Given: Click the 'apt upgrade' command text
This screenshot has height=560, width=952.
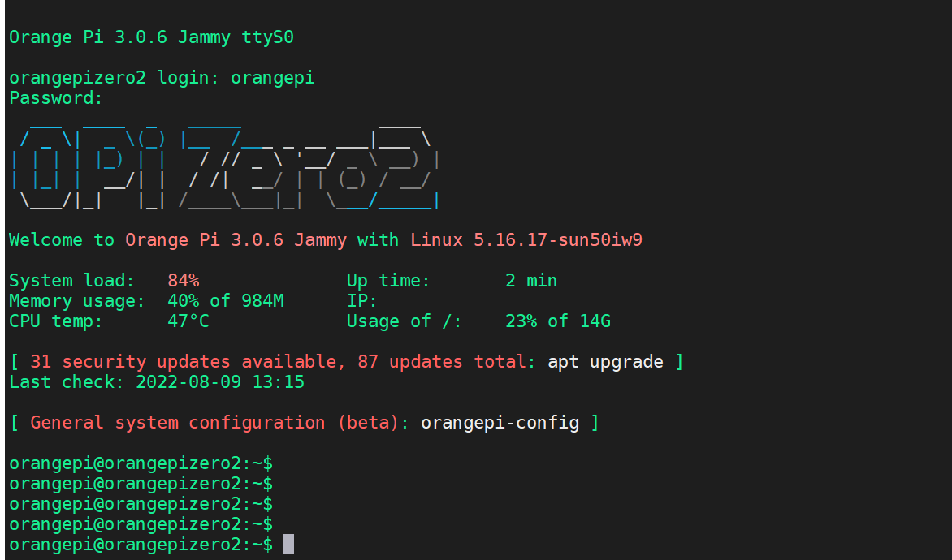Looking at the screenshot, I should point(605,362).
